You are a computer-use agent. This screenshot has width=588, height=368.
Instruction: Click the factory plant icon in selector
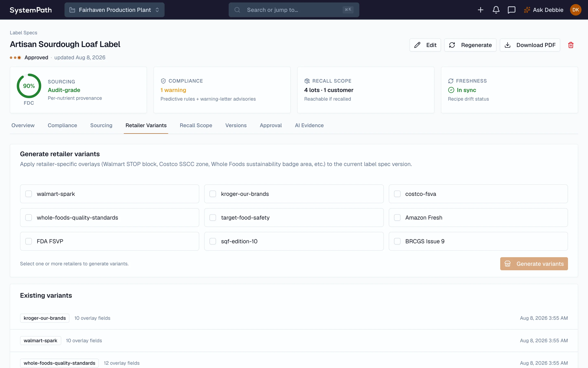72,10
